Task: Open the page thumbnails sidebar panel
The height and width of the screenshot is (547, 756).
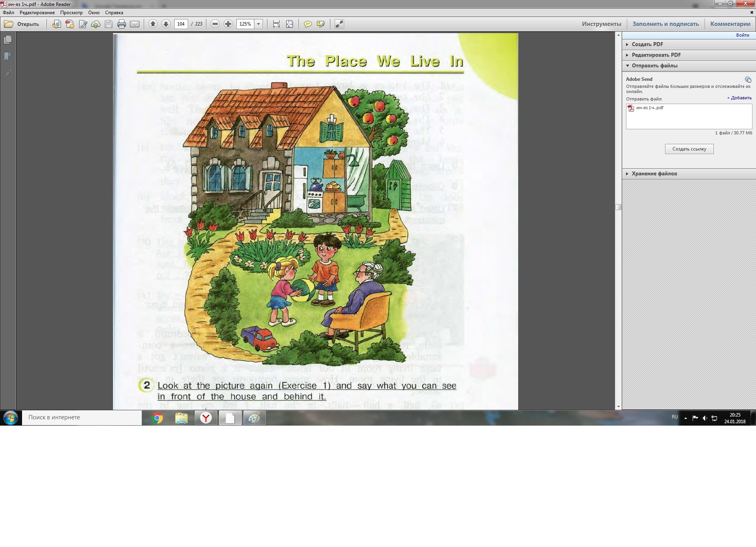Action: click(x=7, y=40)
